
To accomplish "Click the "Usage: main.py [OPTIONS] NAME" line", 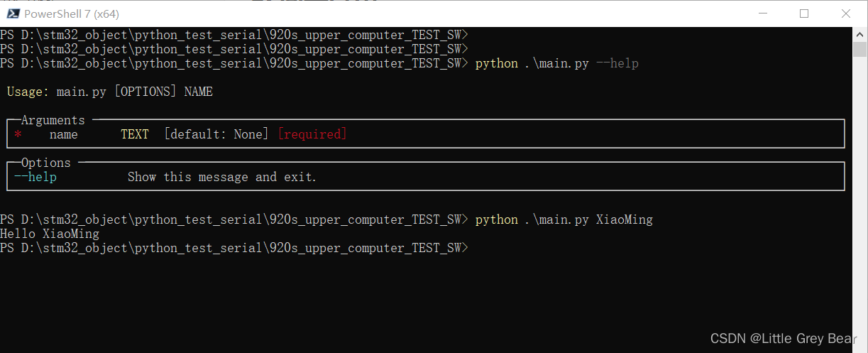I will 110,92.
